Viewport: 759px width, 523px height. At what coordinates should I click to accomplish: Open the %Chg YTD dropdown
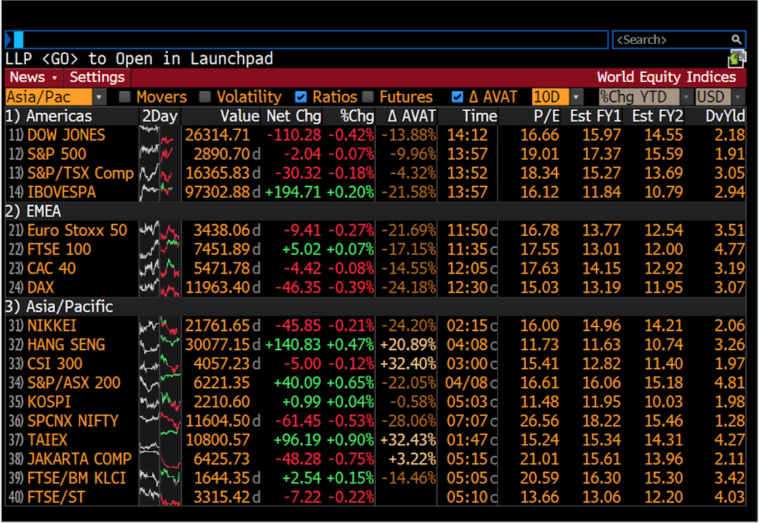686,97
